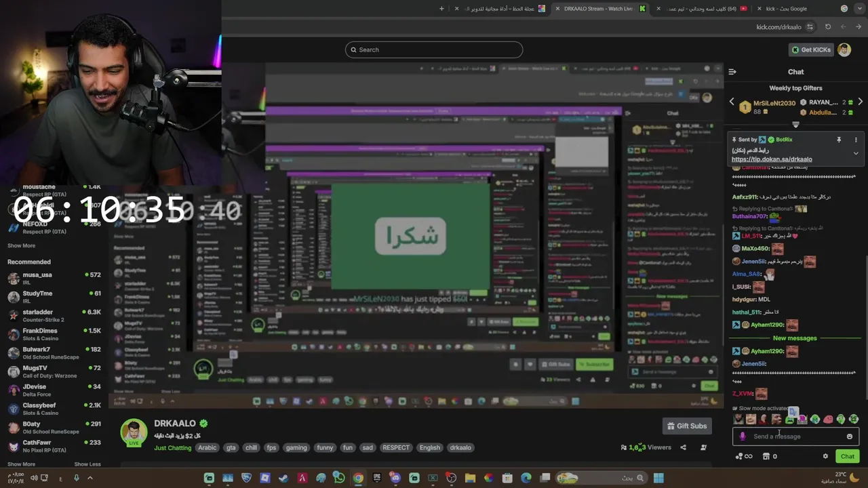The height and width of the screenshot is (488, 868).
Task: Switch to DRKAALO Stream browser tab
Action: pyautogui.click(x=601, y=9)
